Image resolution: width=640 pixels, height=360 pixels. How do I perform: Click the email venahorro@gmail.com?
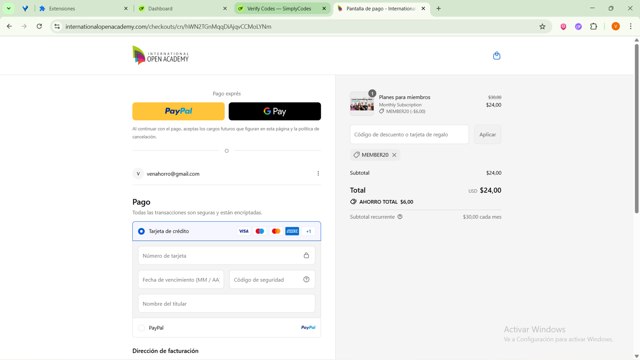[x=173, y=174]
